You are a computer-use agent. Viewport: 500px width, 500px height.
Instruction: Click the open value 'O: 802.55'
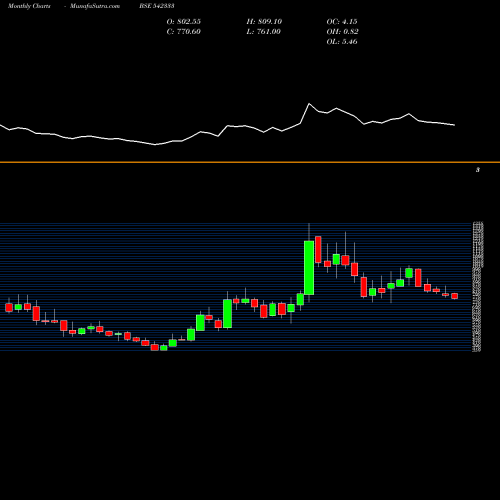click(184, 22)
